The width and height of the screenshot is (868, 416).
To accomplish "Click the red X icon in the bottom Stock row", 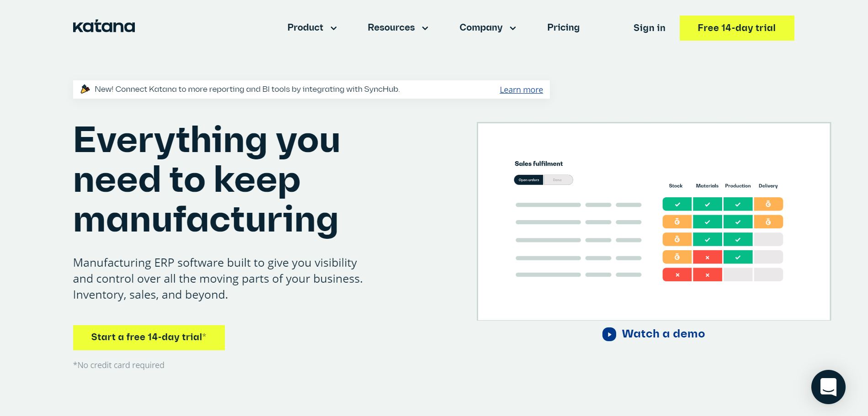I will pyautogui.click(x=676, y=274).
